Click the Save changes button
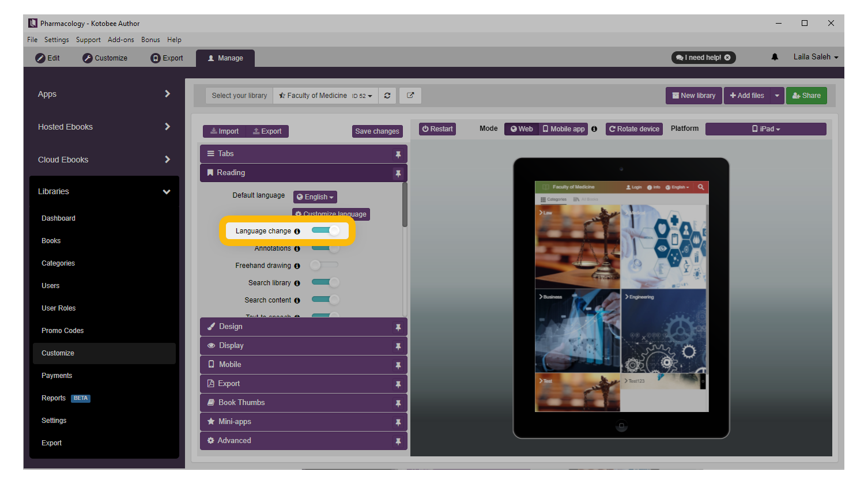The width and height of the screenshot is (868, 484). [377, 131]
